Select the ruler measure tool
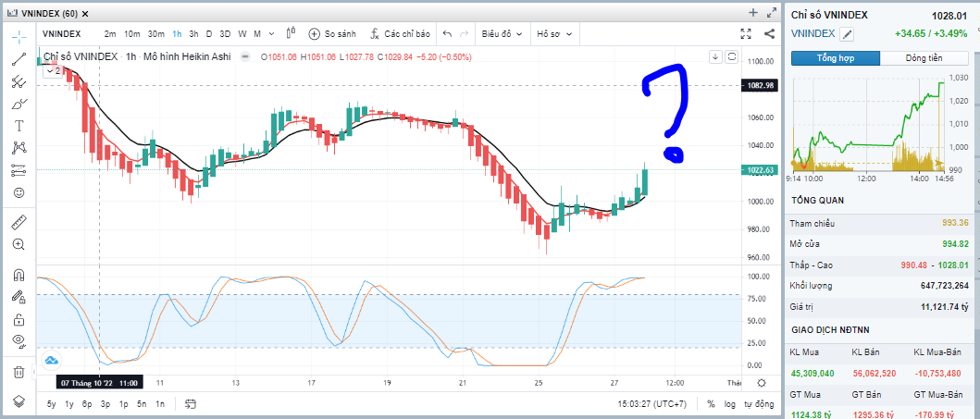Image resolution: width=980 pixels, height=419 pixels. point(19,222)
